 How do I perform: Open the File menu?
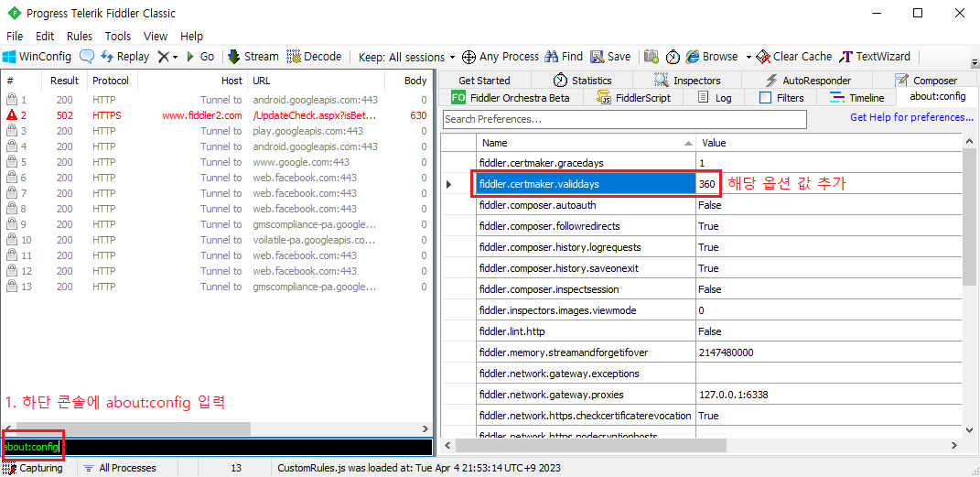click(15, 37)
